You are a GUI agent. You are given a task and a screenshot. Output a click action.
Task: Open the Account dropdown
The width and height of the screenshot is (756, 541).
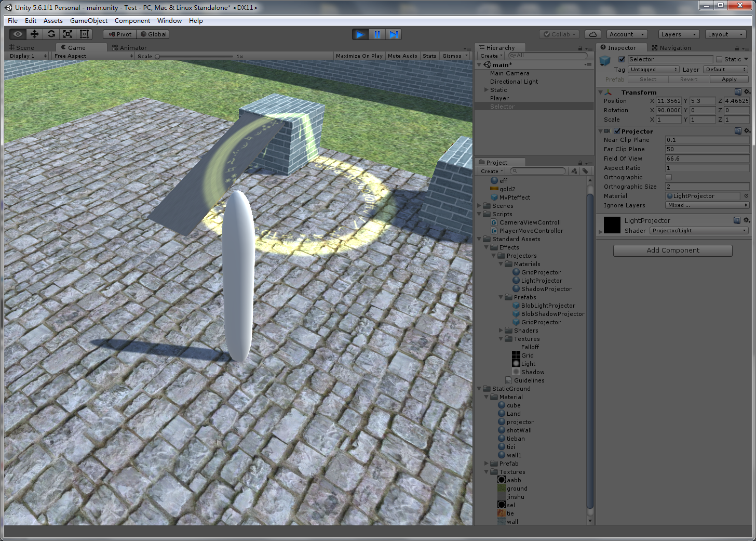pyautogui.click(x=627, y=34)
